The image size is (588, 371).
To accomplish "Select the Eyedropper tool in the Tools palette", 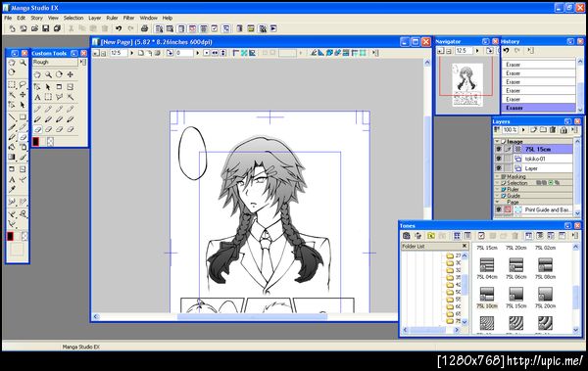I will pos(12,189).
